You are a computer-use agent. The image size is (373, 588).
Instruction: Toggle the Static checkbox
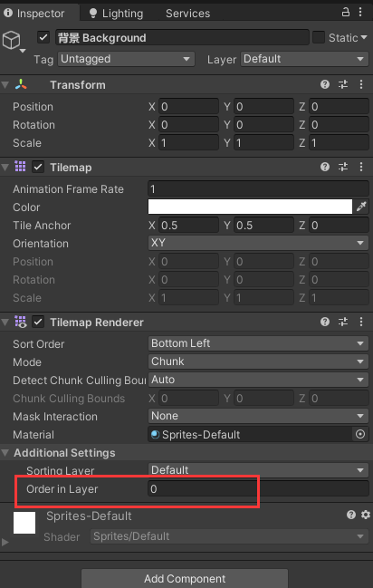[x=319, y=37]
